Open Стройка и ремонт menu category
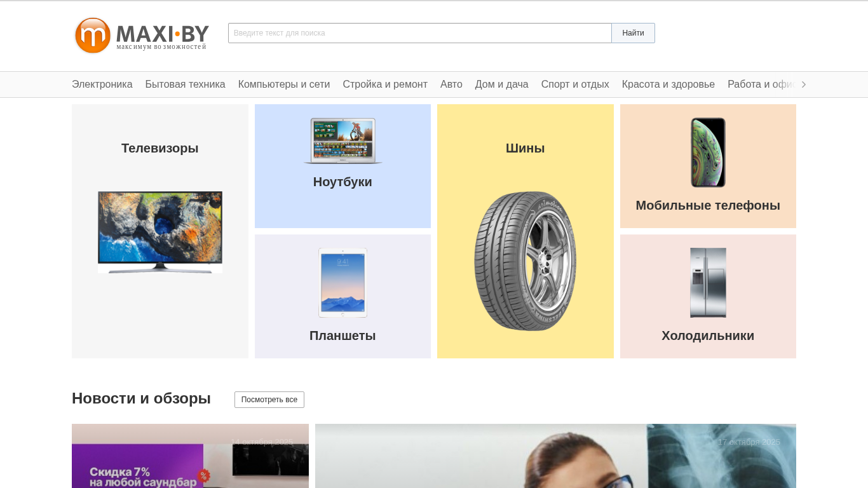Image resolution: width=868 pixels, height=488 pixels. tap(385, 85)
